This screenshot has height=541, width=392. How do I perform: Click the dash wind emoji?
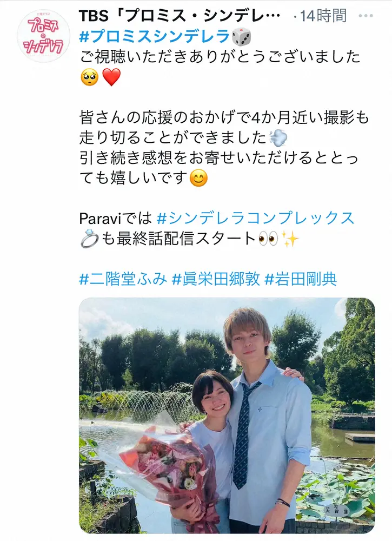(278, 138)
